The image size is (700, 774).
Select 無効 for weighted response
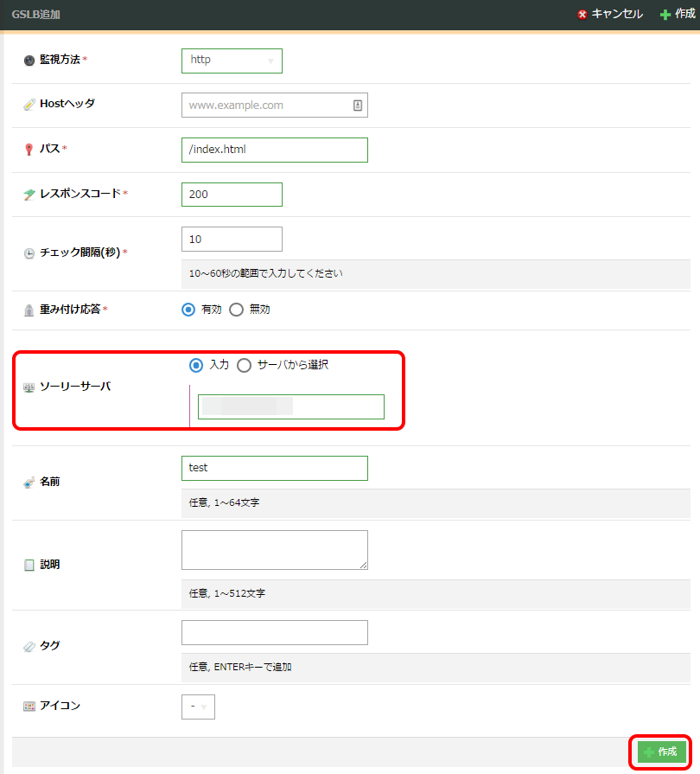tap(237, 310)
